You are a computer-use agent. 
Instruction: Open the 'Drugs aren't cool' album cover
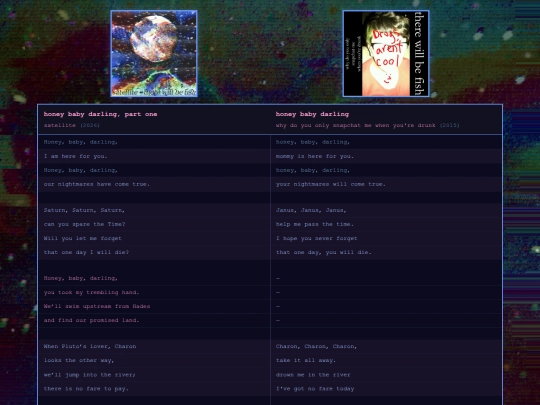[x=386, y=54]
